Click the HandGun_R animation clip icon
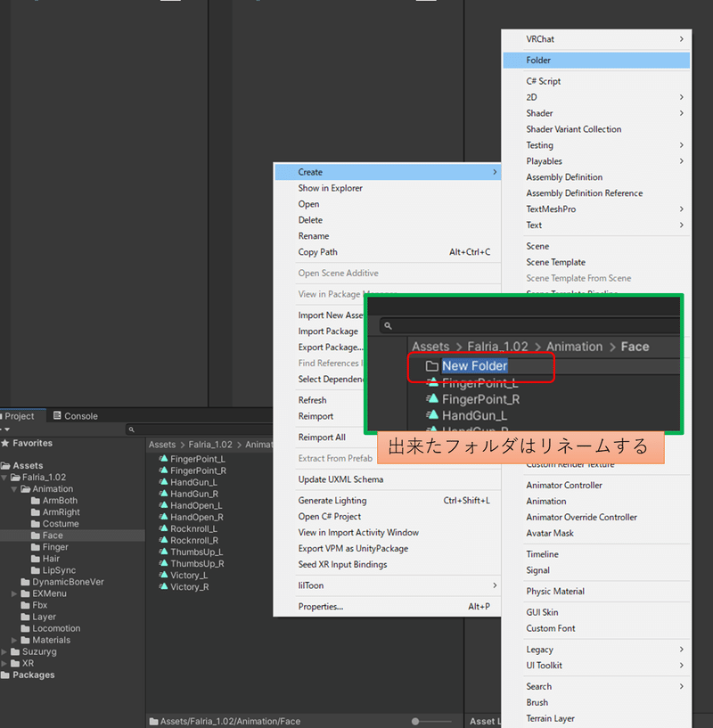This screenshot has height=728, width=713. pyautogui.click(x=163, y=494)
